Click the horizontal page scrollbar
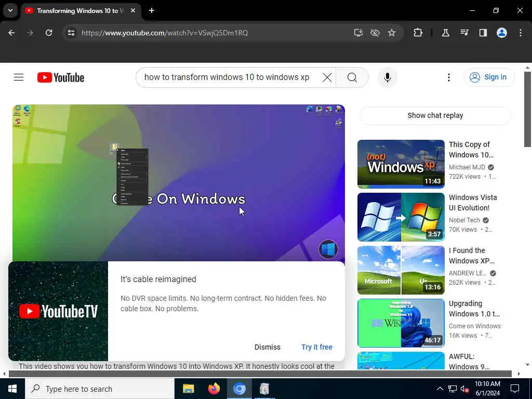Viewport: 532px width, 399px height. pos(260,374)
